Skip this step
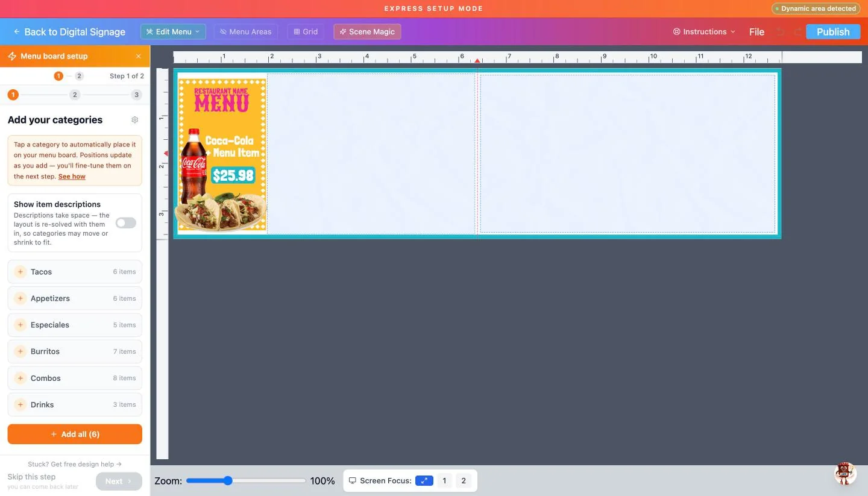Screen dimensions: 868x496 point(31,477)
